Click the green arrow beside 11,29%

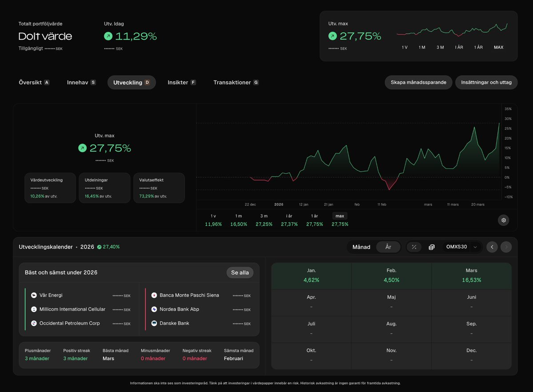pos(108,36)
